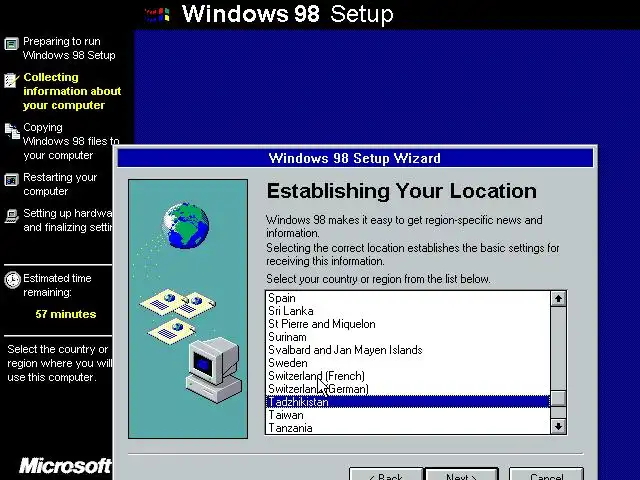
Task: Click the 'Preparing to run Windows 98 Setup' text
Action: 69,48
